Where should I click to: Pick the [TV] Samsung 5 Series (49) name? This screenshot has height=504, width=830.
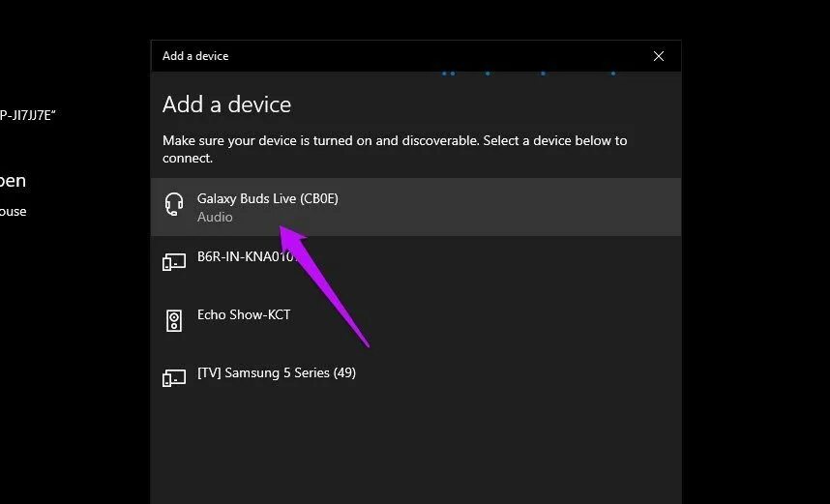[277, 372]
